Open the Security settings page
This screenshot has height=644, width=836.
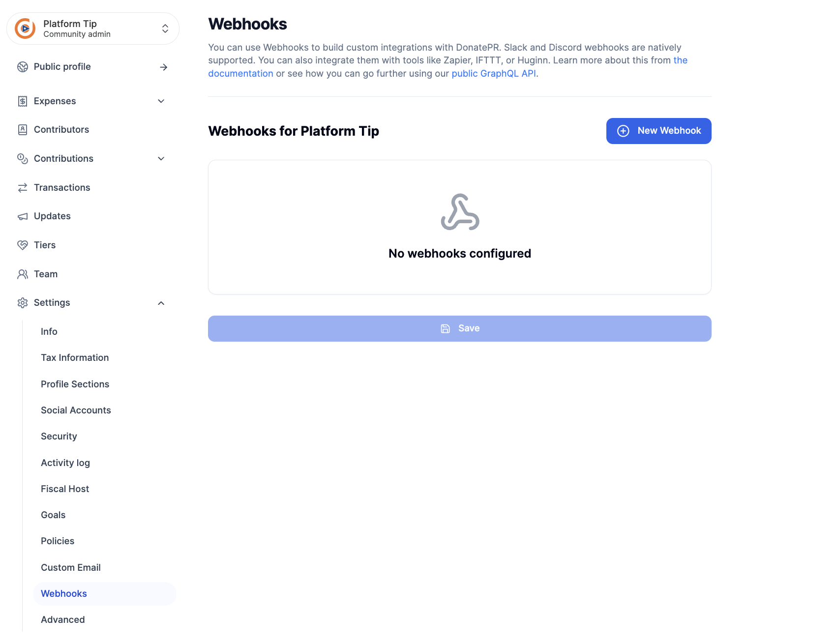(x=59, y=437)
